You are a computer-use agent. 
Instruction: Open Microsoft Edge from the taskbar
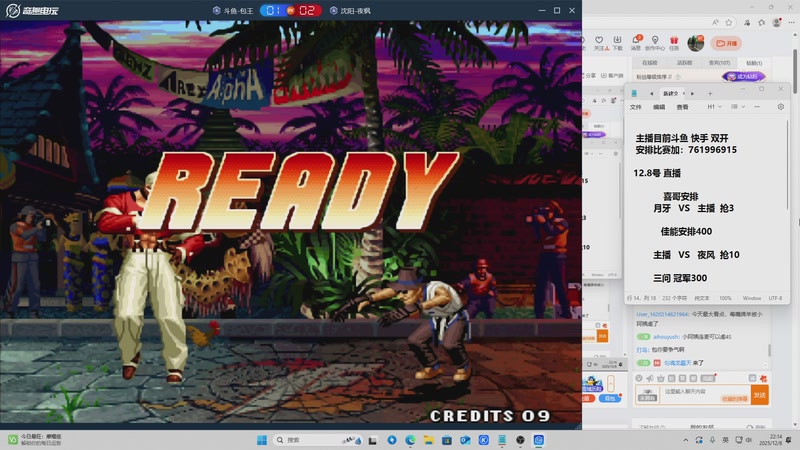pos(410,440)
